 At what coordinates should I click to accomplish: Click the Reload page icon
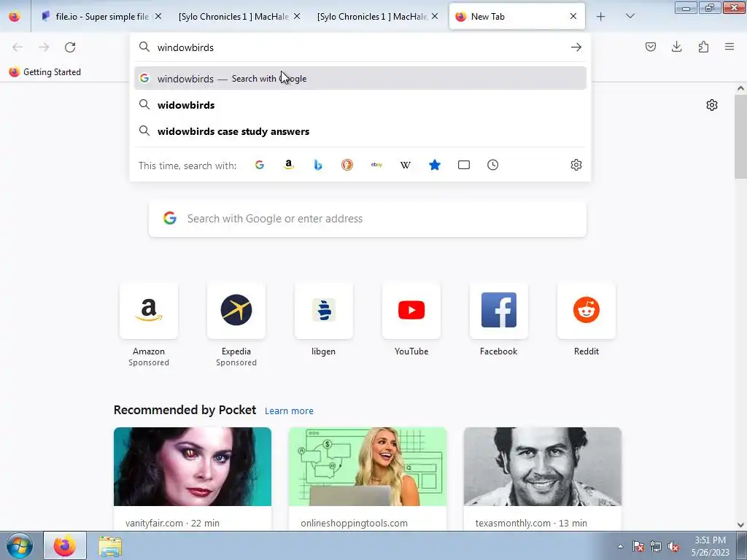[x=70, y=47]
